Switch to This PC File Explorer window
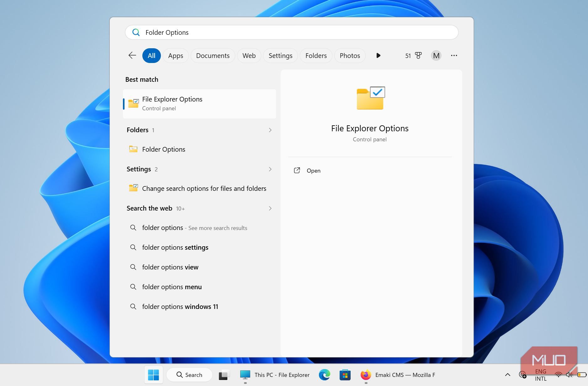This screenshot has width=588, height=386. [274, 375]
